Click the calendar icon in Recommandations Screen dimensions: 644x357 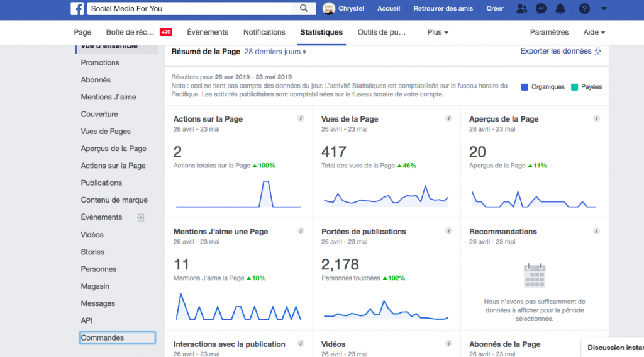tap(535, 275)
